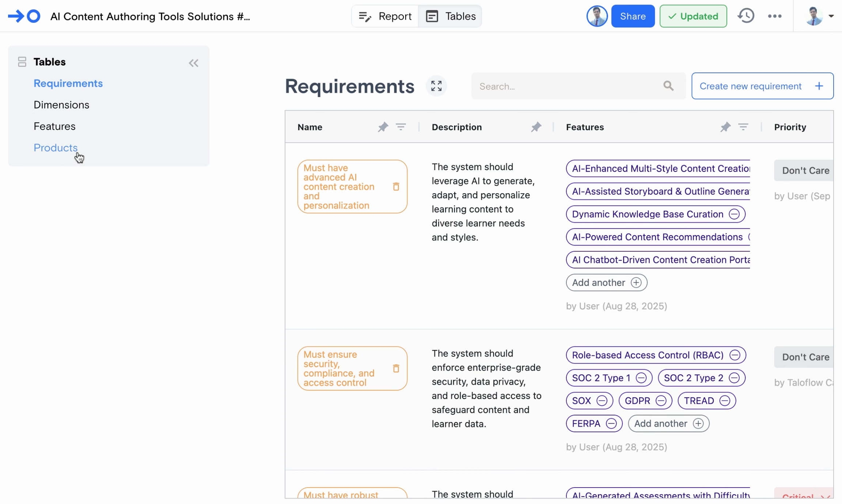Open the Products table in sidebar

[56, 148]
